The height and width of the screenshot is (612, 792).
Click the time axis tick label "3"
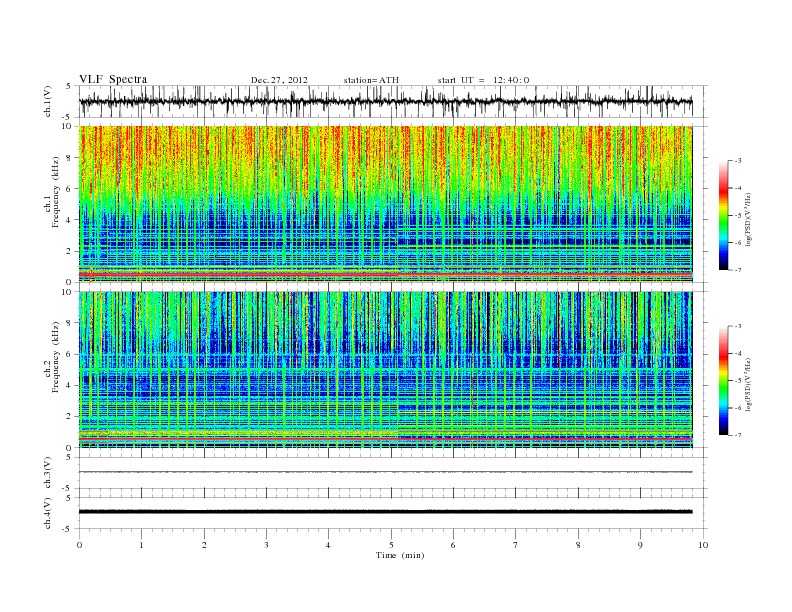pyautogui.click(x=267, y=545)
